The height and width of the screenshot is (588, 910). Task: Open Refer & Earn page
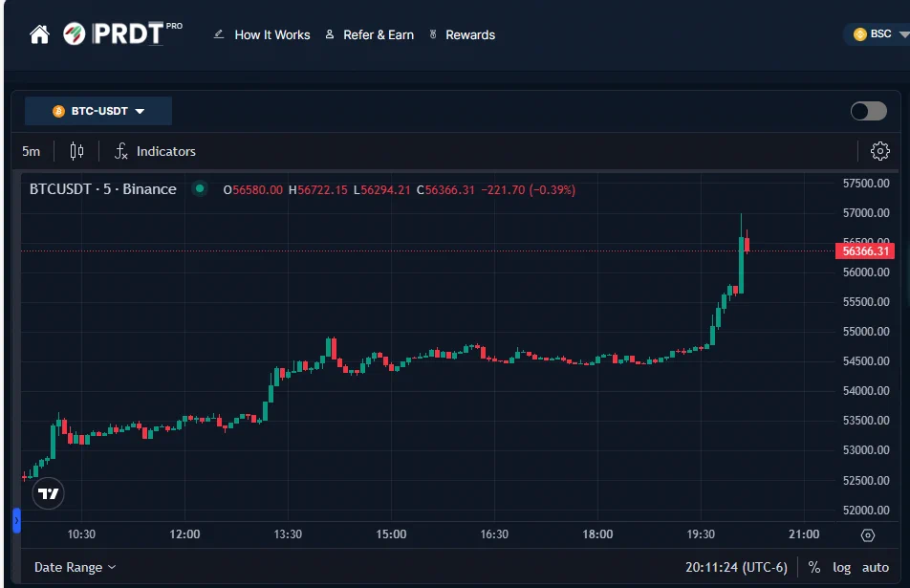379,34
